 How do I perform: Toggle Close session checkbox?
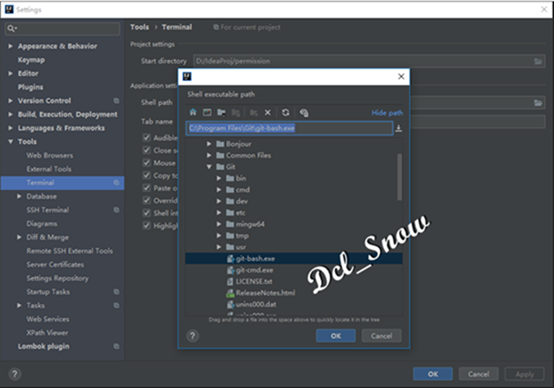click(x=147, y=150)
